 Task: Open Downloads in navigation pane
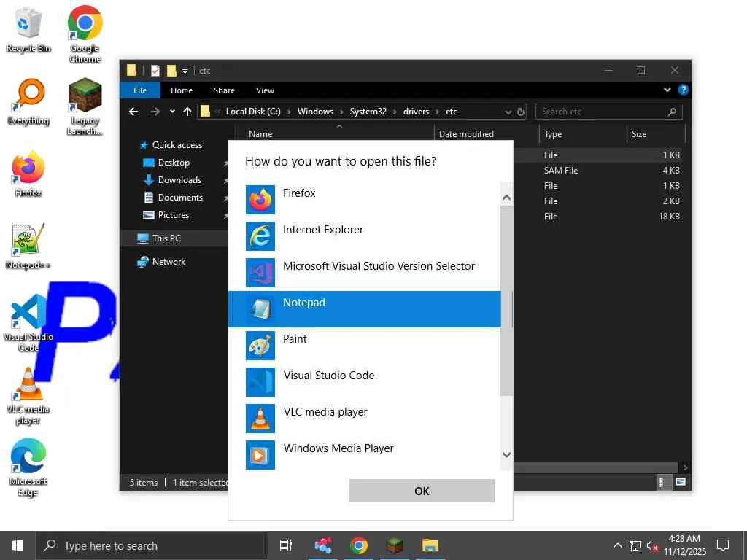tap(179, 180)
